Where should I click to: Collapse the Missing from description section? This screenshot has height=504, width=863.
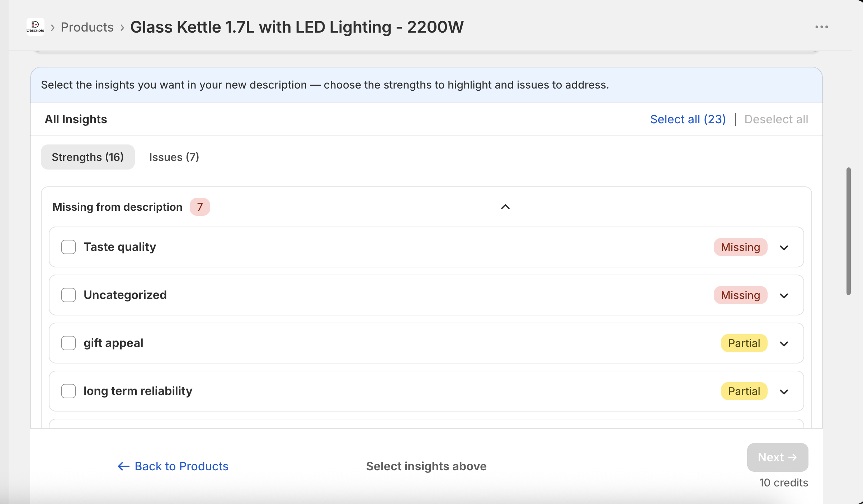pyautogui.click(x=505, y=207)
